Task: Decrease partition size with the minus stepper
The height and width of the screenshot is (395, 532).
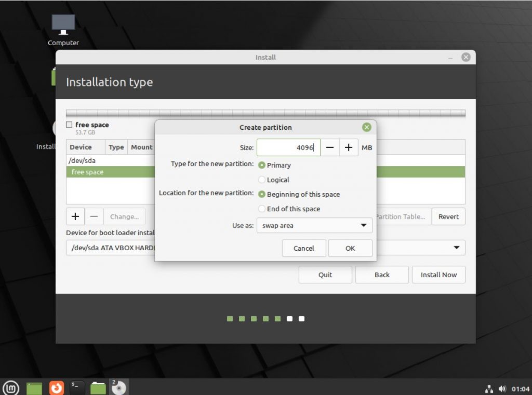Action: [330, 147]
